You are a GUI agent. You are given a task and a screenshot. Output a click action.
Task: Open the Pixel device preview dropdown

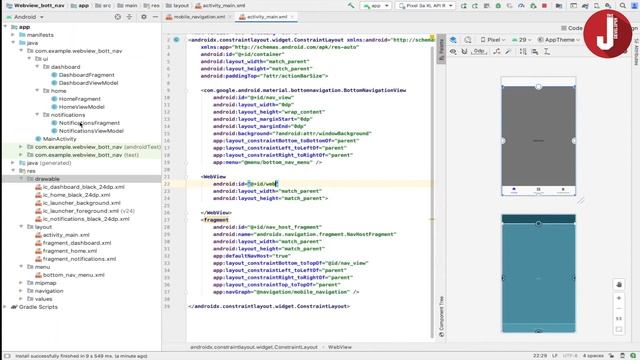(493, 40)
